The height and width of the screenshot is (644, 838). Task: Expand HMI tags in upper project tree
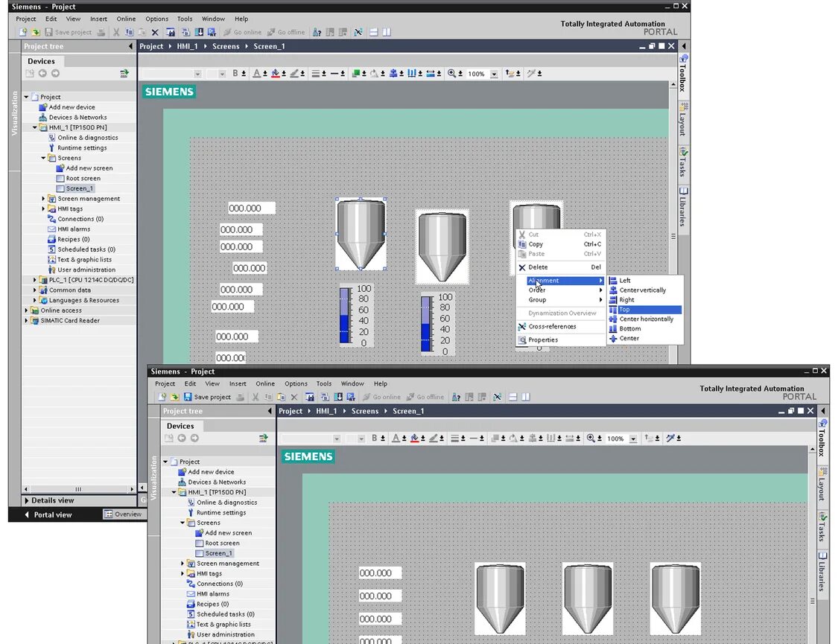click(43, 208)
